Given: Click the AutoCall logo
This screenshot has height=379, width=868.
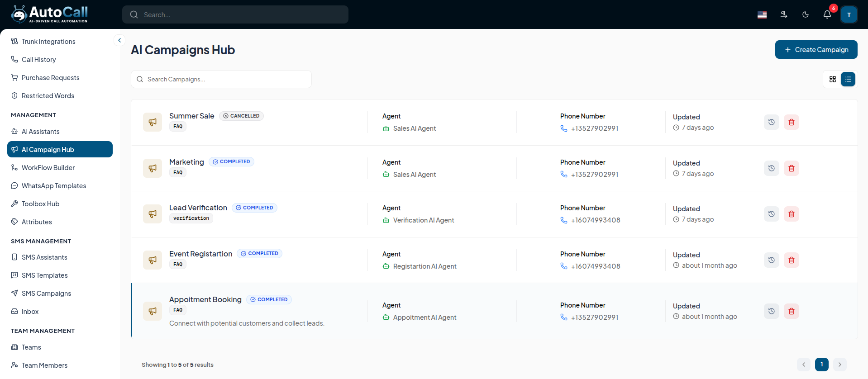Looking at the screenshot, I should pos(49,14).
